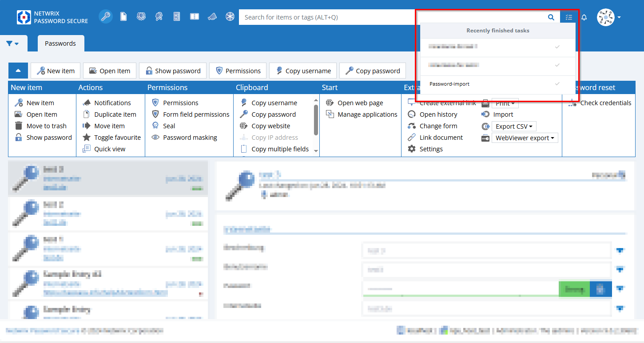Screen dimensions: 644x343
Task: Collapse the ribbon with the up arrow button
Action: point(18,71)
